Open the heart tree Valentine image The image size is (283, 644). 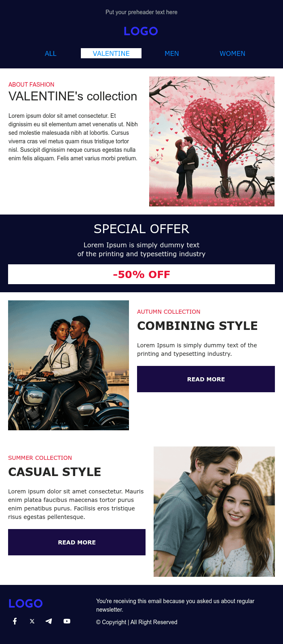tap(212, 142)
